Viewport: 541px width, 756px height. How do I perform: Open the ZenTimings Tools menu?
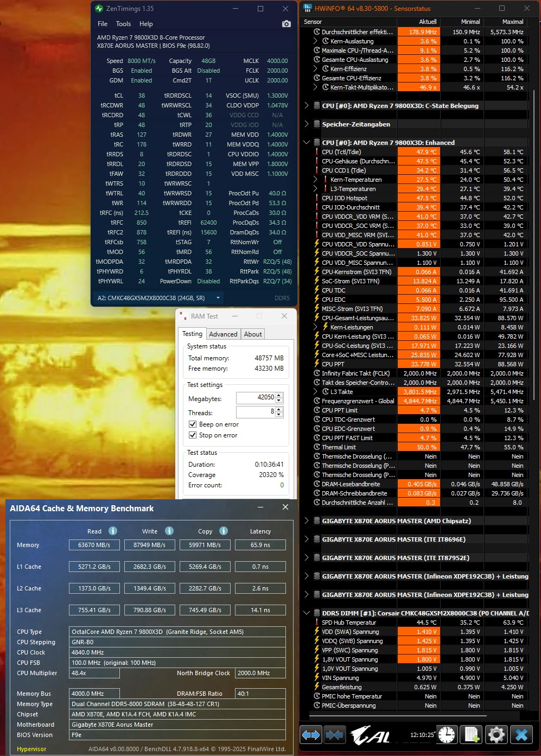pyautogui.click(x=123, y=24)
